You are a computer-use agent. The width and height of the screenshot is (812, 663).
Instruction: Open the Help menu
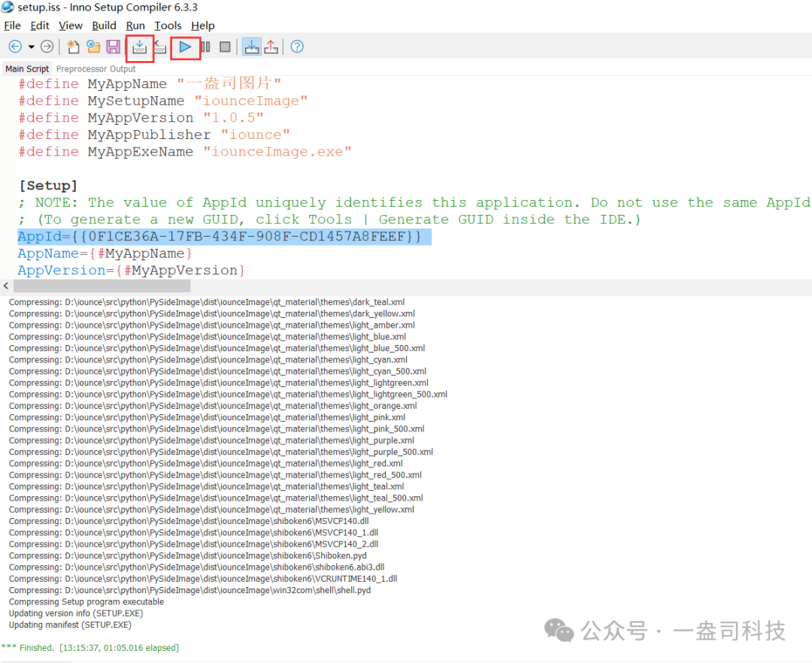202,26
